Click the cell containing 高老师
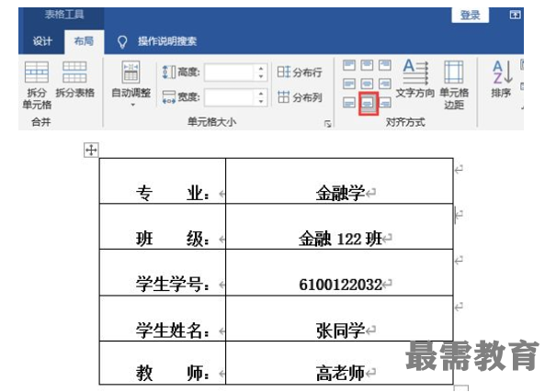 [339, 363]
